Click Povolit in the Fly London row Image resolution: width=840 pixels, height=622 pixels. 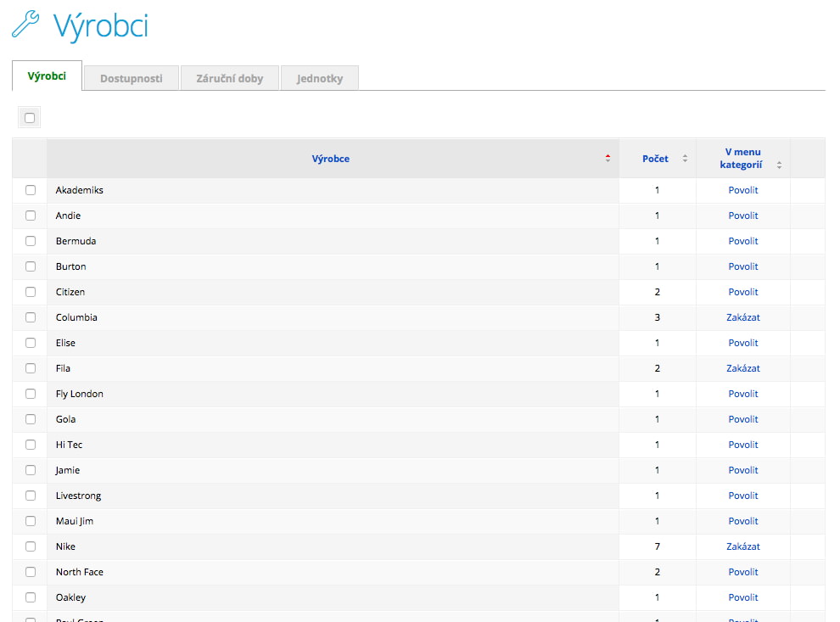pos(743,394)
